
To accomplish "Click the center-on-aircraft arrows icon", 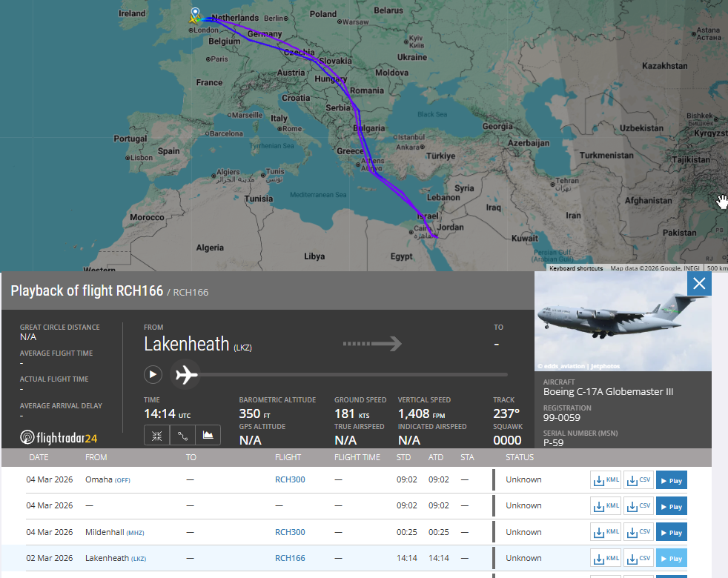I will (x=157, y=435).
